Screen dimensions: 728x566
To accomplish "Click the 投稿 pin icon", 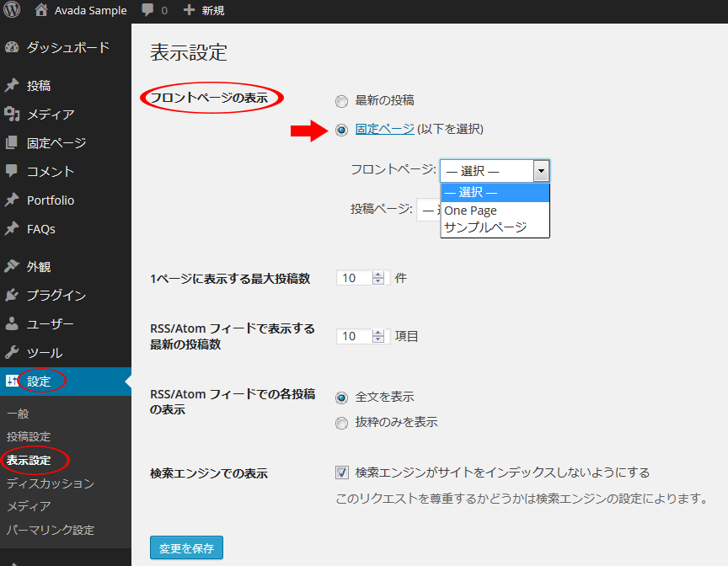I will (12, 86).
